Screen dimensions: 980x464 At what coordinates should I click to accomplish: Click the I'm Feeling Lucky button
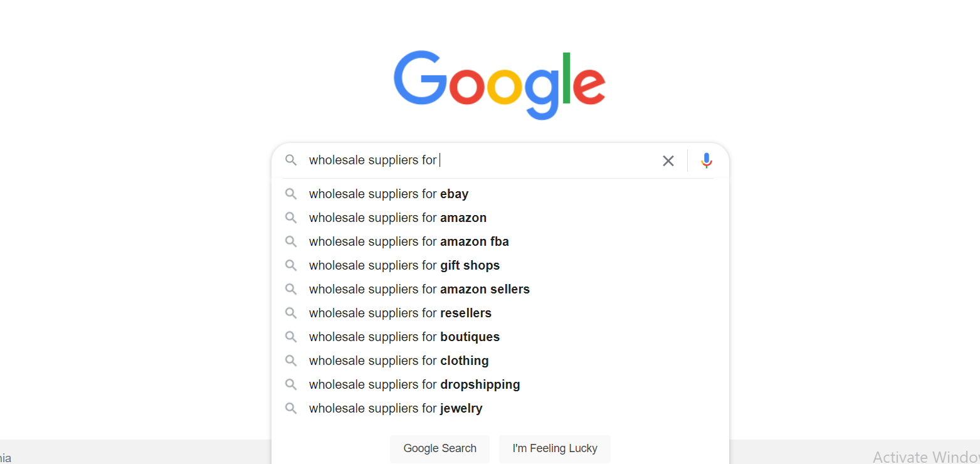coord(555,448)
